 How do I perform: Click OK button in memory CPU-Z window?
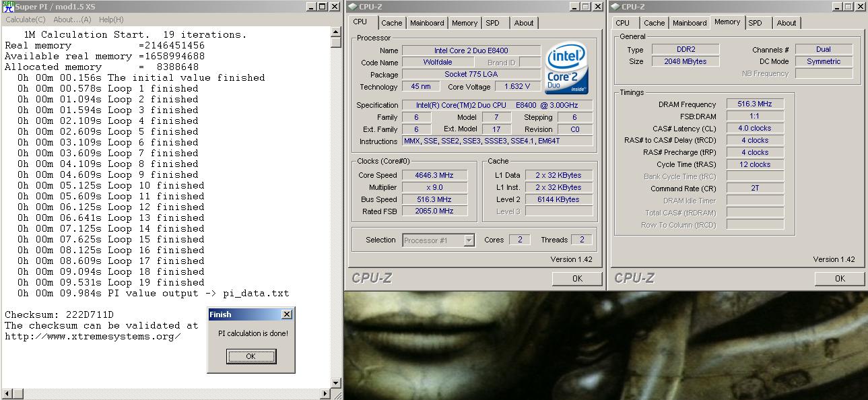click(839, 278)
